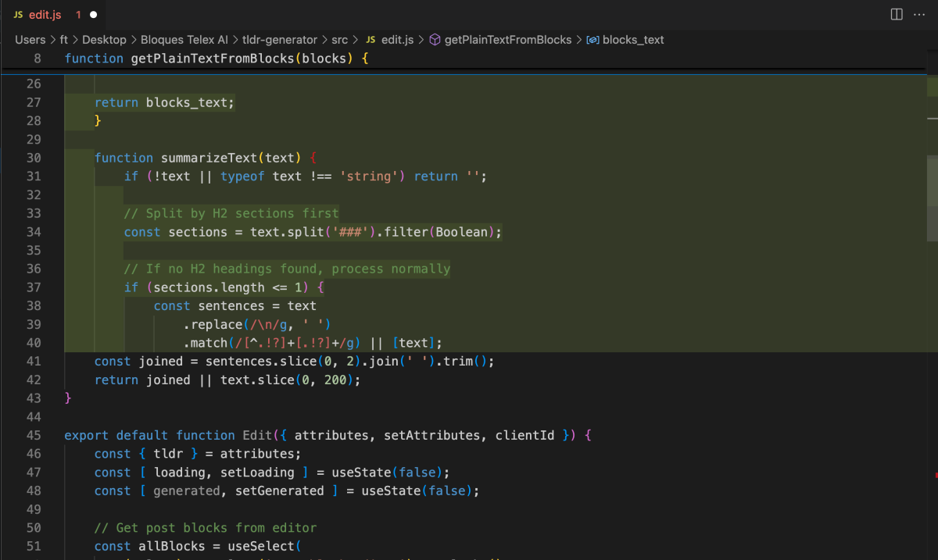Click the src breadcrumb entry
Image resolution: width=938 pixels, height=560 pixels.
339,40
